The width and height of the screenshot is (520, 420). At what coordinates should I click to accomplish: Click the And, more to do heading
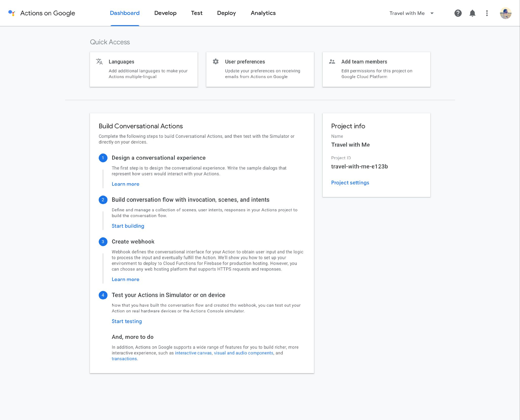(133, 337)
